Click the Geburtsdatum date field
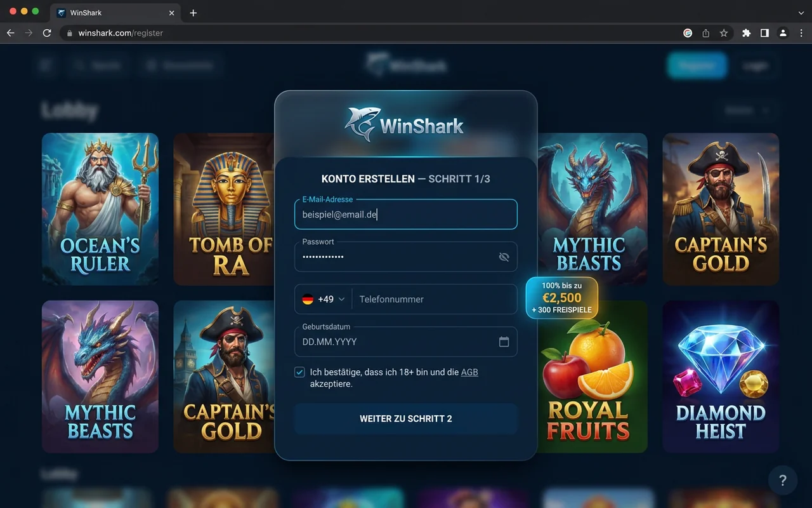Screen dimensions: 812x508 (406, 342)
